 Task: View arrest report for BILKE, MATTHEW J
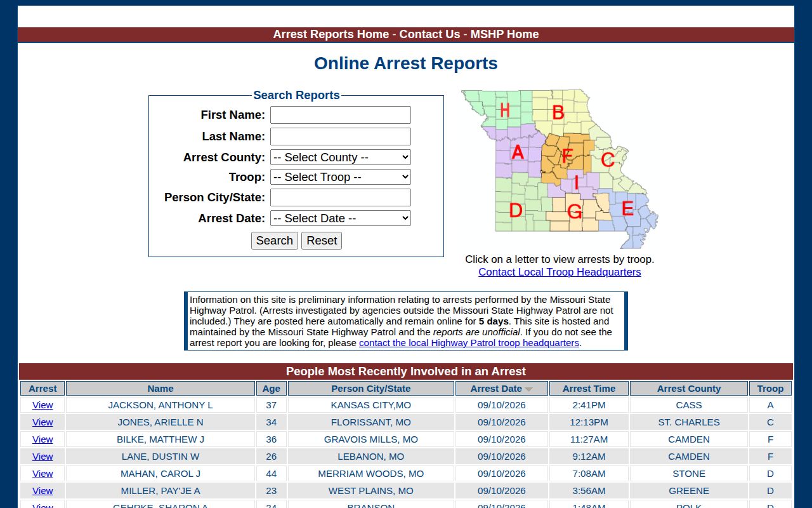click(x=43, y=439)
